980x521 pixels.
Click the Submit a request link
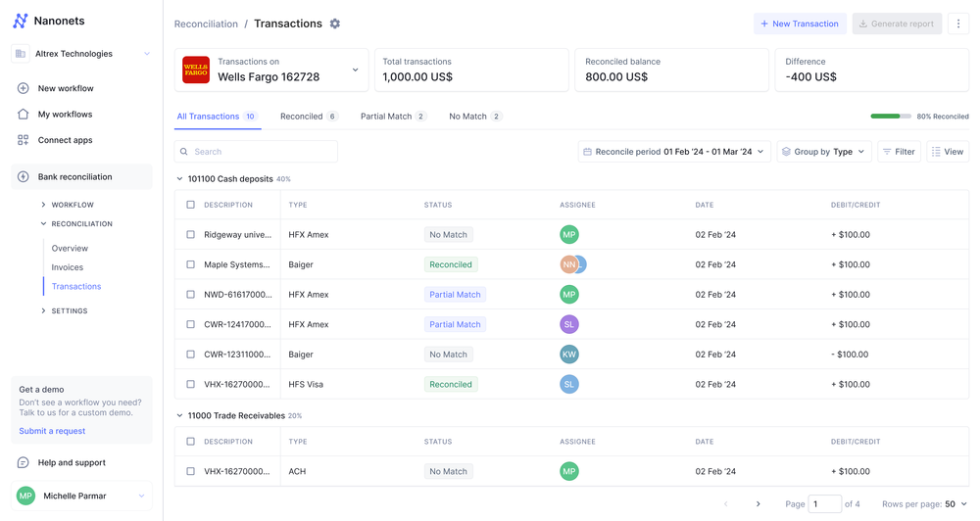click(52, 431)
